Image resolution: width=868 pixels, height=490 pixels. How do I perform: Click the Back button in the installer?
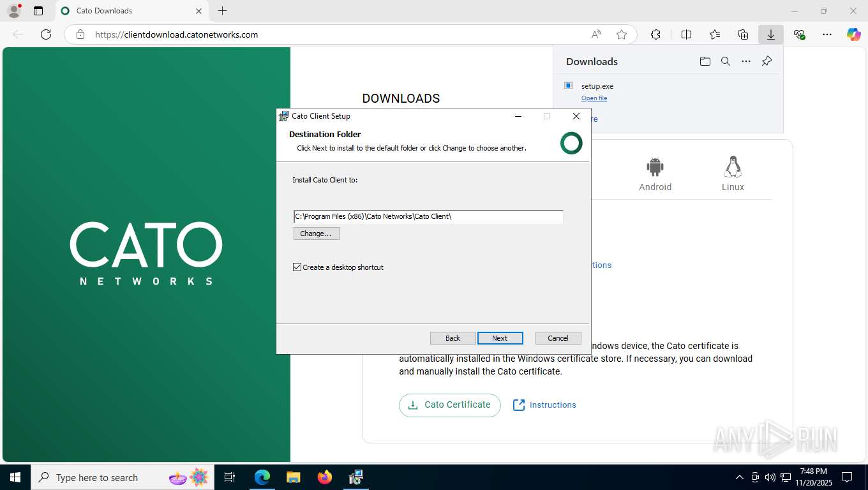pyautogui.click(x=453, y=338)
